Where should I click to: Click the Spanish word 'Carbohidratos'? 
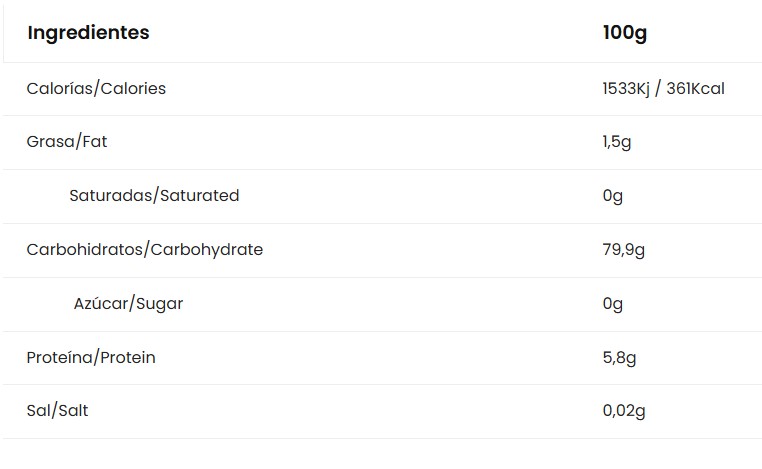(85, 250)
